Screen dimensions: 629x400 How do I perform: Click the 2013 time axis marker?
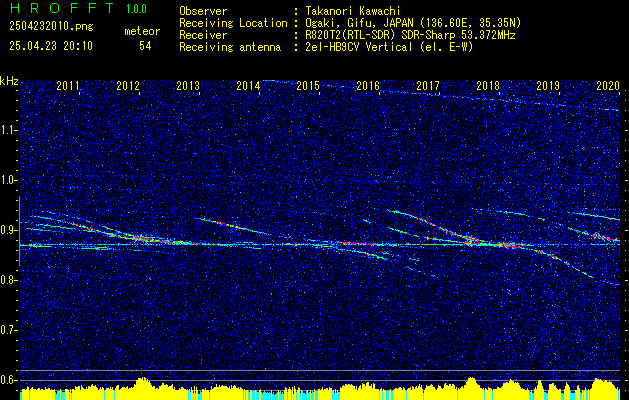(x=188, y=85)
